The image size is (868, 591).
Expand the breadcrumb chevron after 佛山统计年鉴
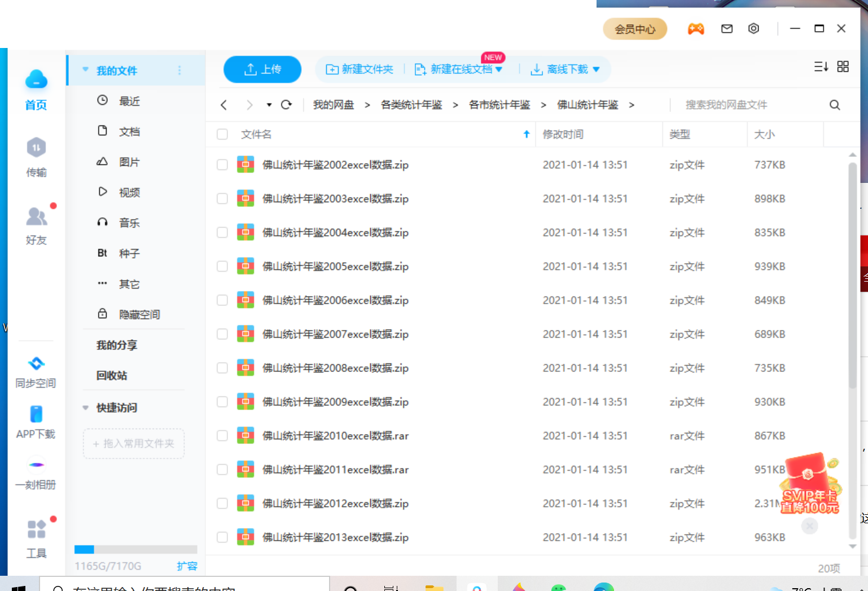pyautogui.click(x=632, y=105)
